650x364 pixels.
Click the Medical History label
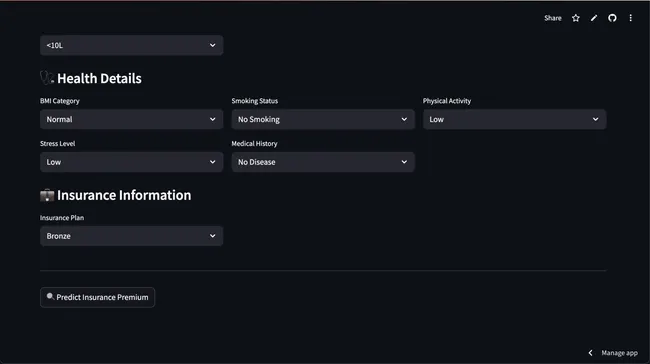pyautogui.click(x=254, y=143)
